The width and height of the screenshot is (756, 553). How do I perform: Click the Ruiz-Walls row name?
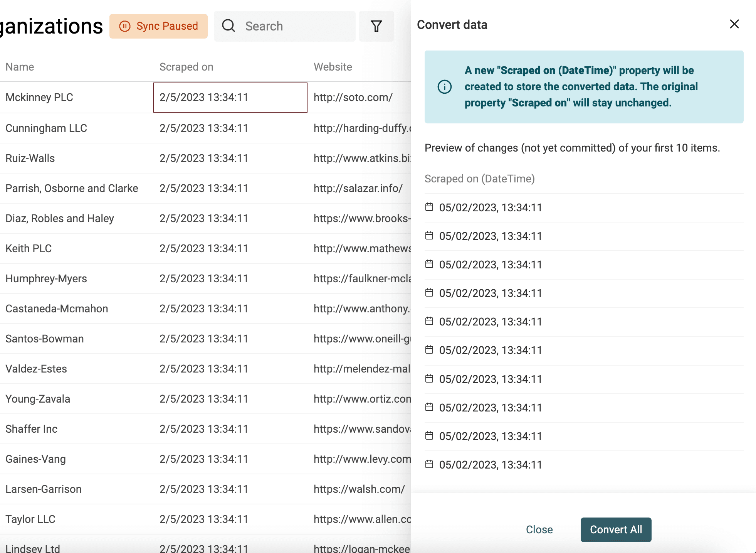(30, 158)
